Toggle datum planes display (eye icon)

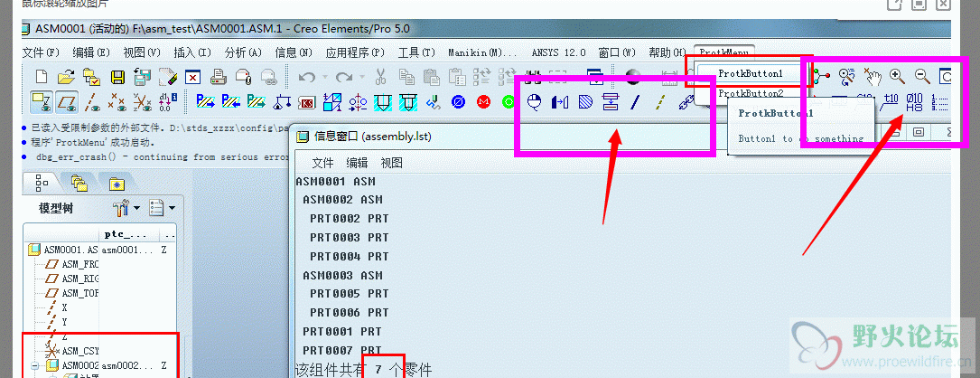tap(66, 100)
